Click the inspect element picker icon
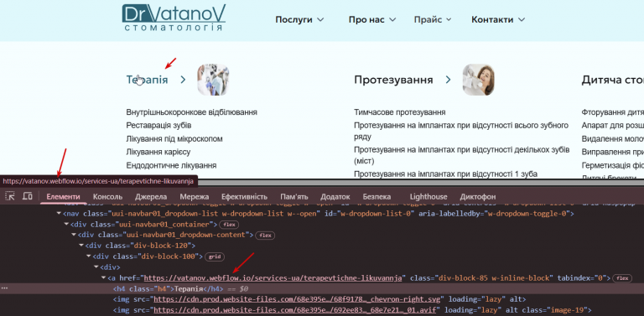The width and height of the screenshot is (644, 316). coord(10,196)
